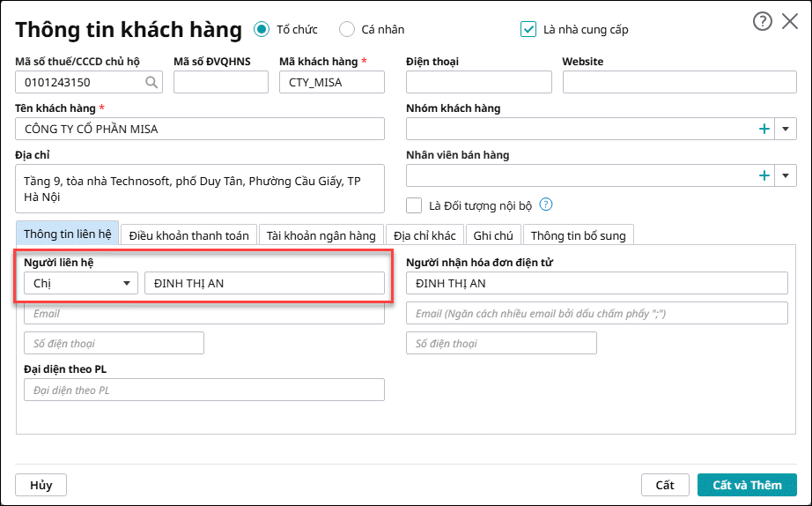Expand the Nhân viên bán hàng dropdown arrow

pos(786,175)
